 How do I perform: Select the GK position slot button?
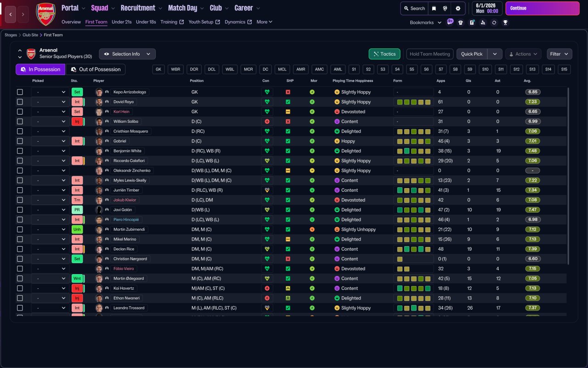(159, 69)
